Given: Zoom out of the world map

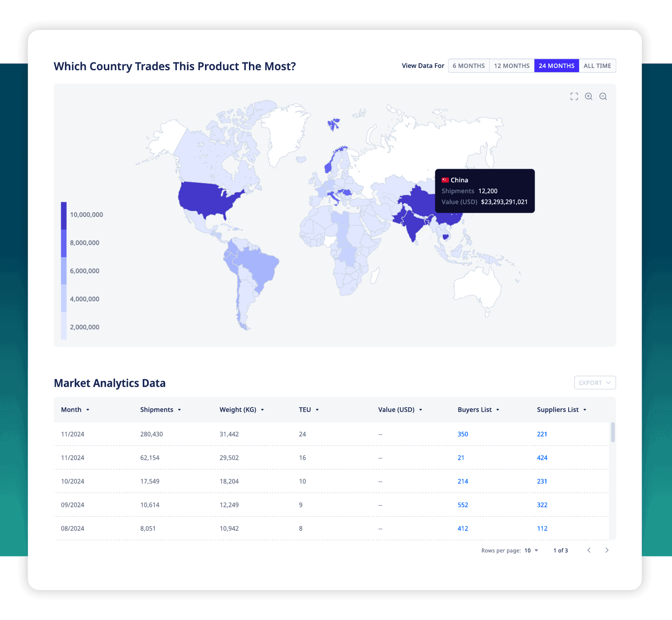Looking at the screenshot, I should [603, 96].
